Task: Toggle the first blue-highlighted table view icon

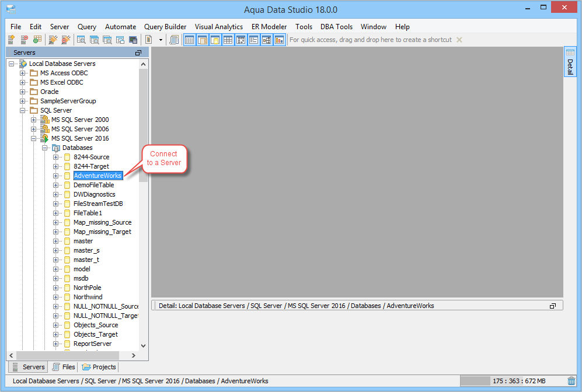Action: pos(190,40)
